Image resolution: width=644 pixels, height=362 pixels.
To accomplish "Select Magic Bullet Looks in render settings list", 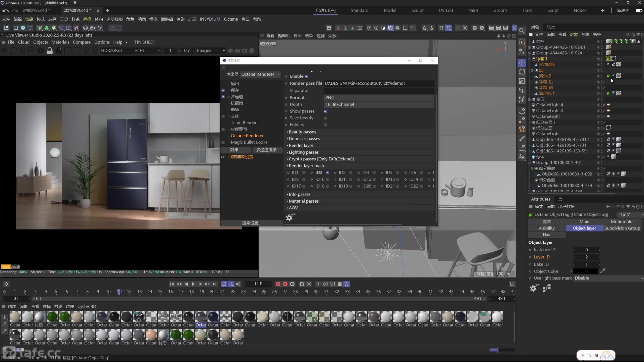I will click(249, 142).
